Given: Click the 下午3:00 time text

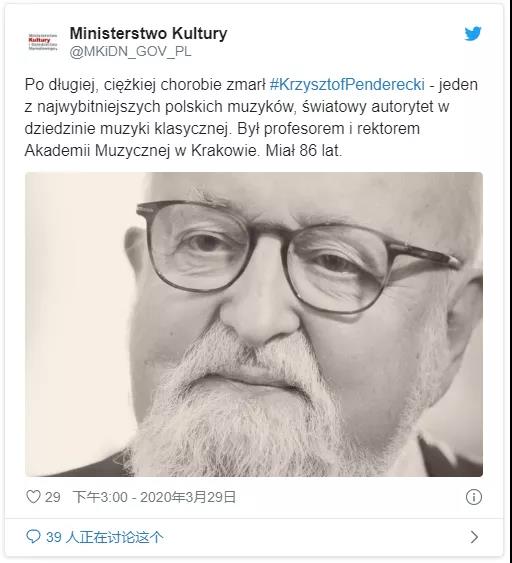Looking at the screenshot, I should (100, 497).
